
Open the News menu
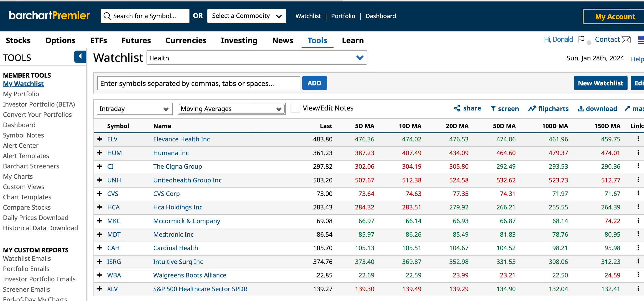coord(282,40)
